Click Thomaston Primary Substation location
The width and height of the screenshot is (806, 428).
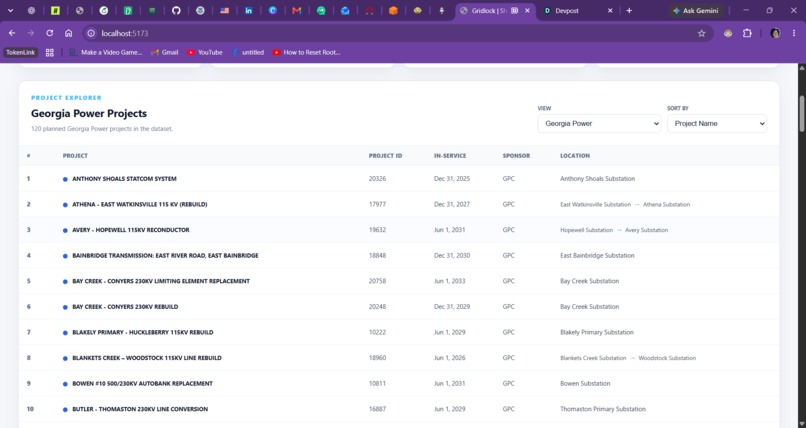pos(602,409)
